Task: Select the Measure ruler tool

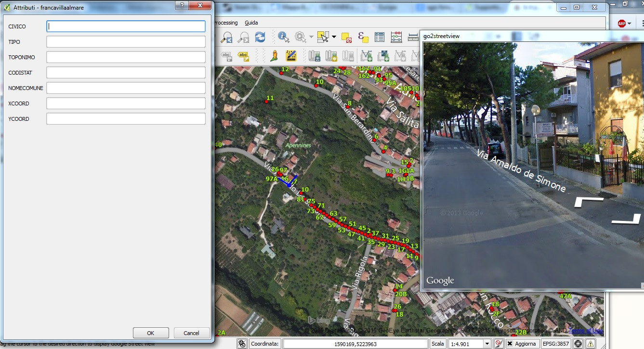Action: click(x=413, y=37)
